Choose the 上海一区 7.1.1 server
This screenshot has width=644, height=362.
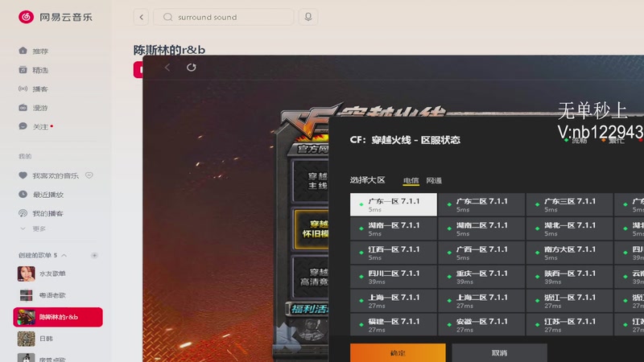tap(394, 300)
